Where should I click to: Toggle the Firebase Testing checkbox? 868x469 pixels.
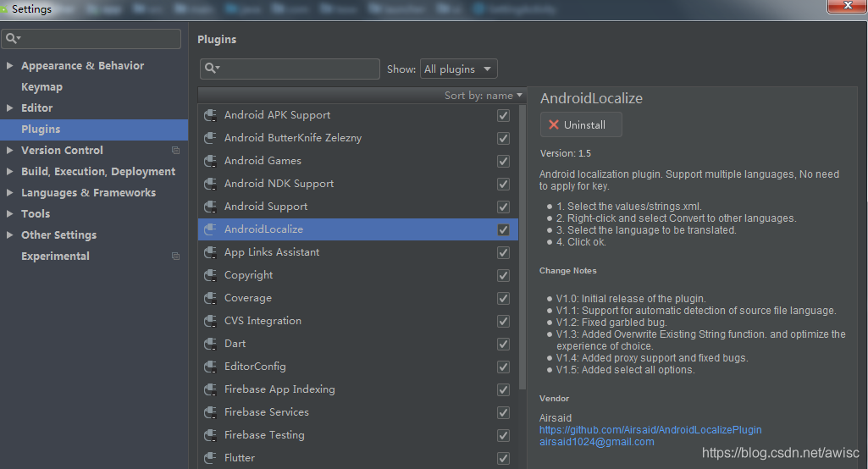click(x=503, y=436)
